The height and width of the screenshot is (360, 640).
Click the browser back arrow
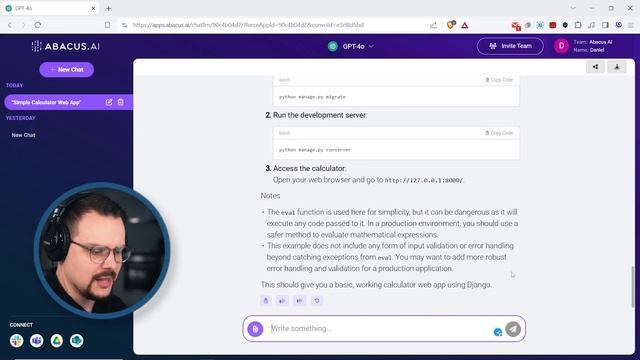(x=10, y=25)
